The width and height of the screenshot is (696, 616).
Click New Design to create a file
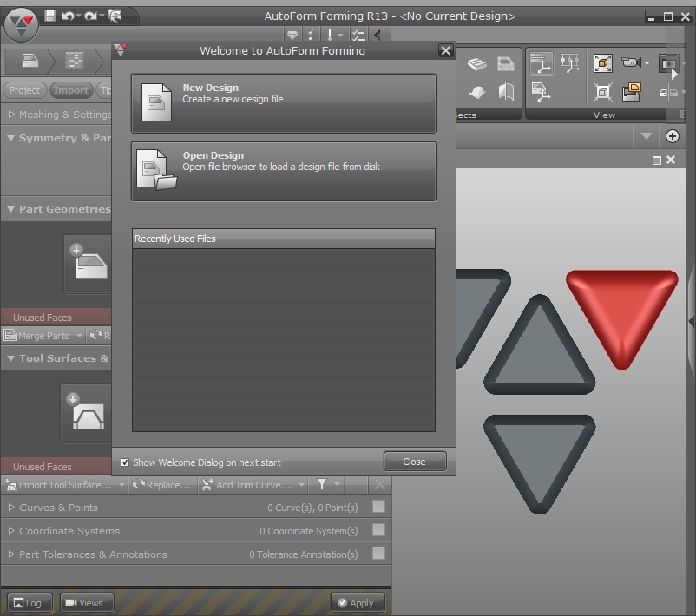coord(283,103)
